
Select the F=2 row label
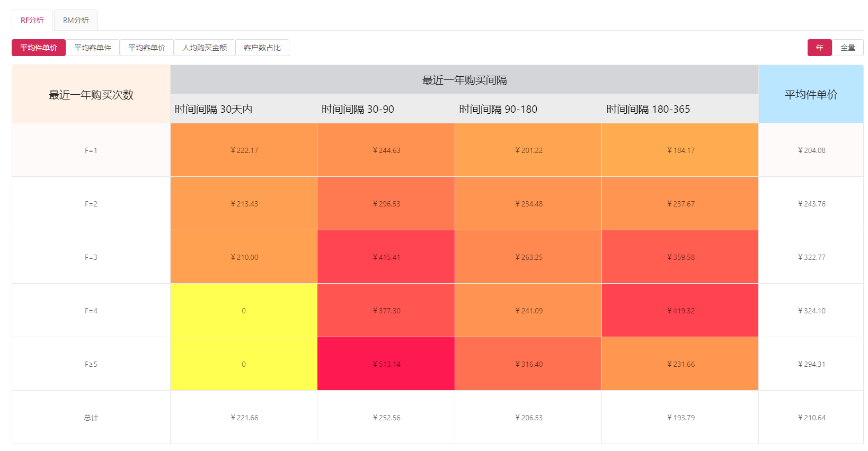tap(91, 204)
